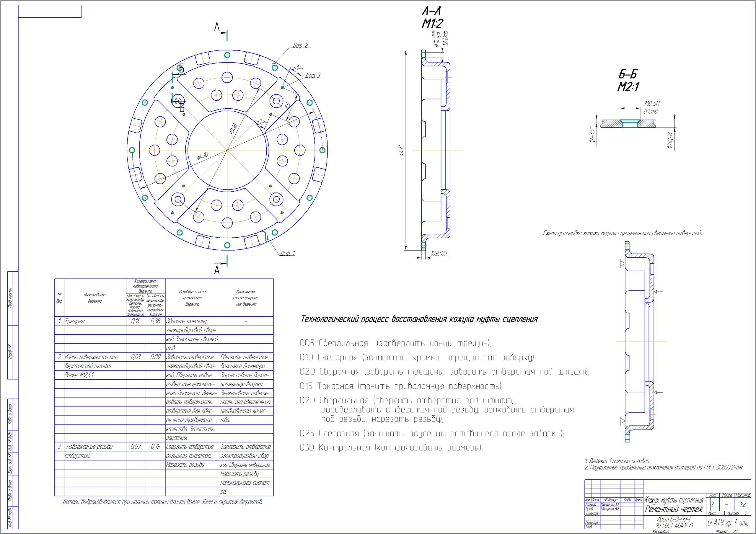Click the "Формат А1" label
Viewport: 756px width, 534px height.
(x=727, y=531)
